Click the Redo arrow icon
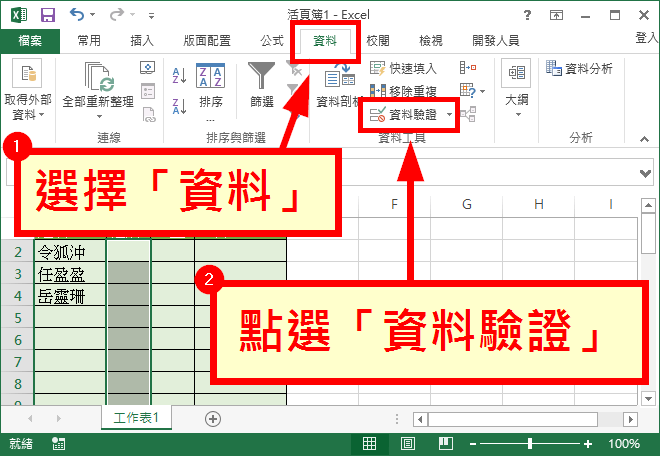 coord(116,15)
